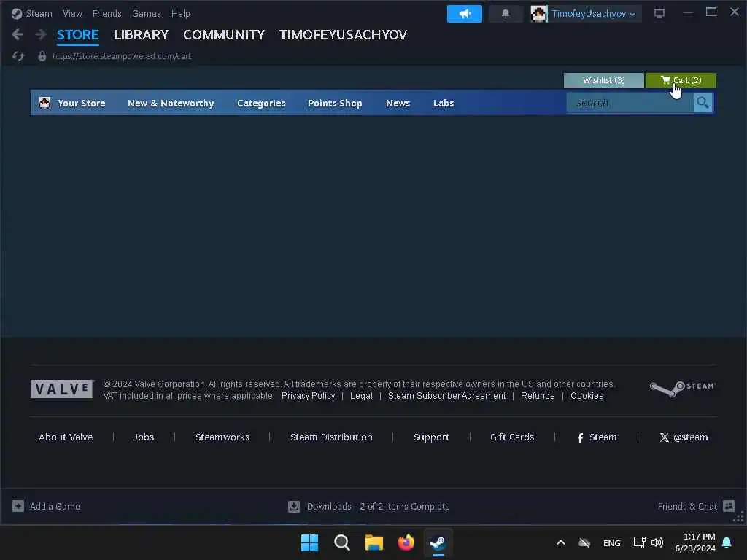
Task: Click the Steam logo menu icon
Action: (17, 14)
